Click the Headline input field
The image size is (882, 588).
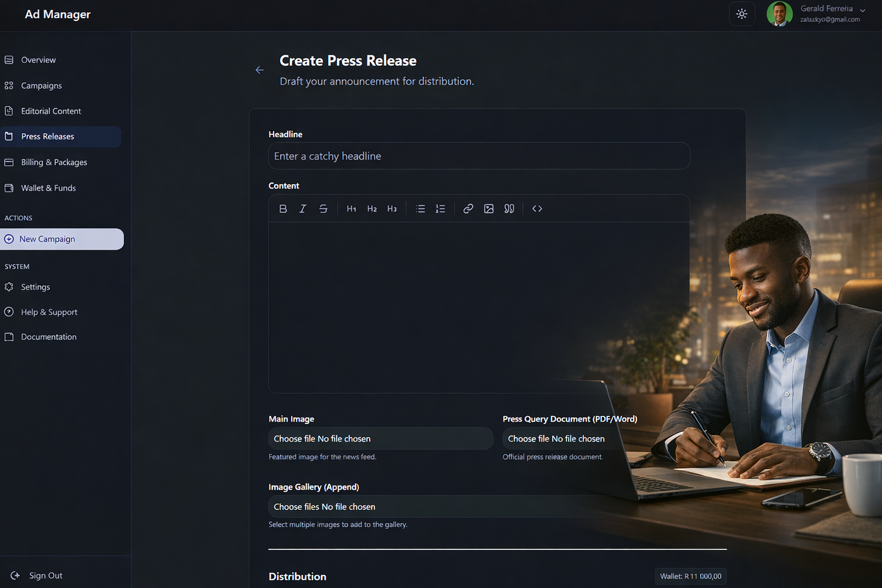click(479, 156)
